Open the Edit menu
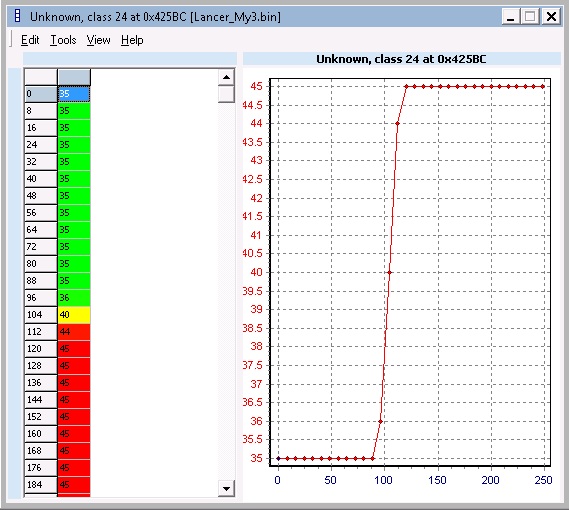The width and height of the screenshot is (569, 510). coord(30,40)
